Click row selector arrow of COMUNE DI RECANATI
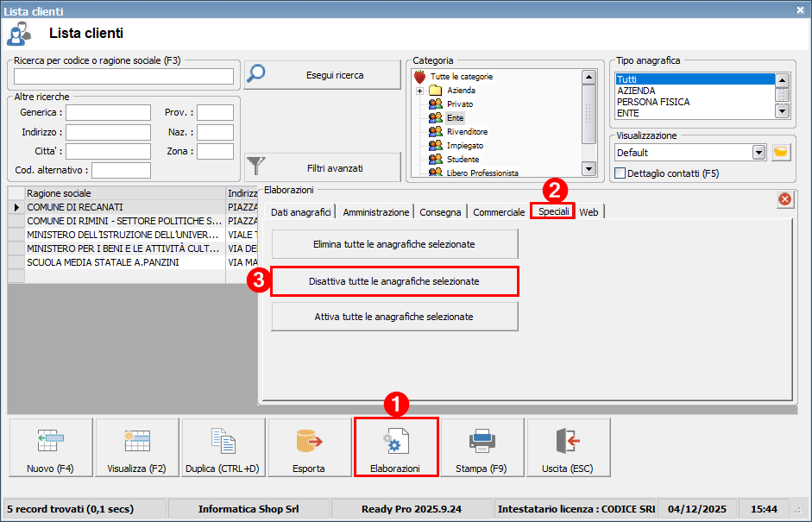 coord(16,207)
